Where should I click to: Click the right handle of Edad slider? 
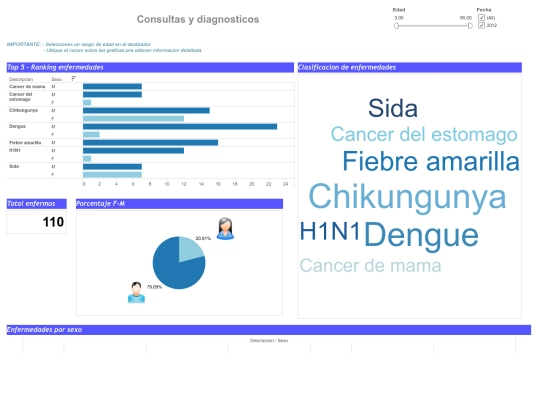pyautogui.click(x=470, y=26)
